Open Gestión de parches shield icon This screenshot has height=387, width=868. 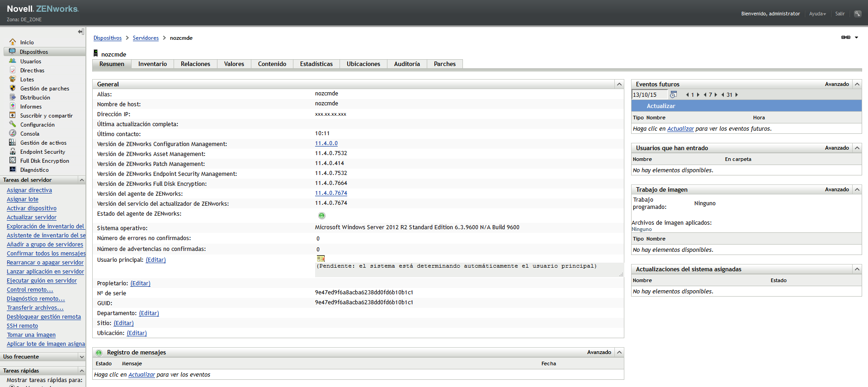pos(13,88)
